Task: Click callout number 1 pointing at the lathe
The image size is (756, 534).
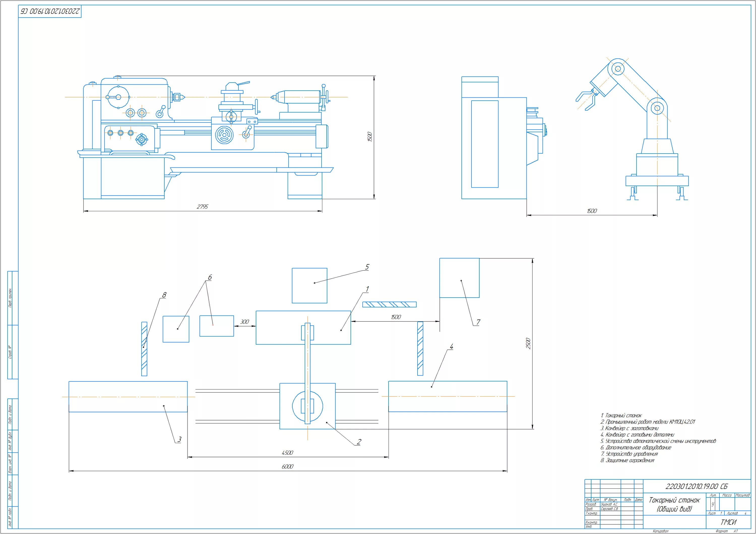Action: click(367, 289)
